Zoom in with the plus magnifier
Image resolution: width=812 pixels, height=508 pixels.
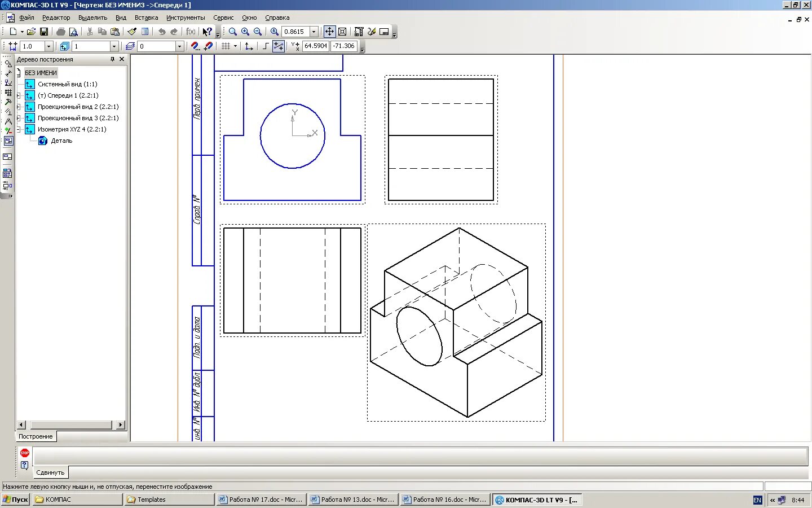[245, 32]
